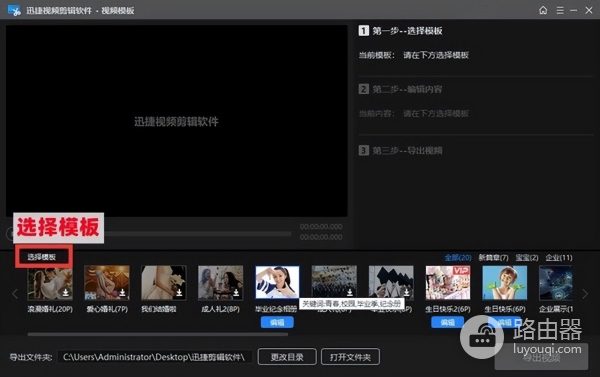Download the 我们结婚啦 template via arrow icon
The height and width of the screenshot is (377, 600).
click(x=179, y=292)
